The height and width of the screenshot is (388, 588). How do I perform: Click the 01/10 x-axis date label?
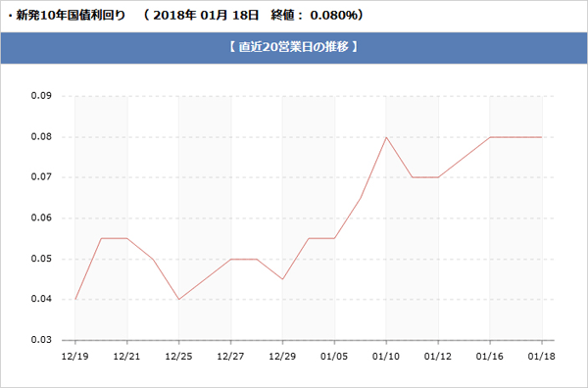pyautogui.click(x=386, y=356)
